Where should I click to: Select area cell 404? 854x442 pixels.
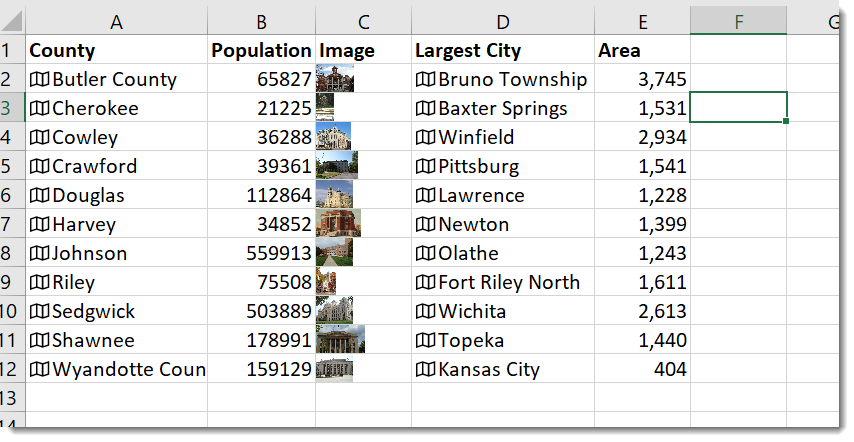point(643,369)
